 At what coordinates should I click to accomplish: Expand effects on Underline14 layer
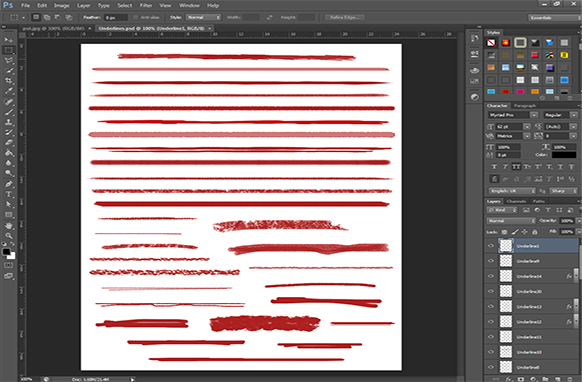576,276
